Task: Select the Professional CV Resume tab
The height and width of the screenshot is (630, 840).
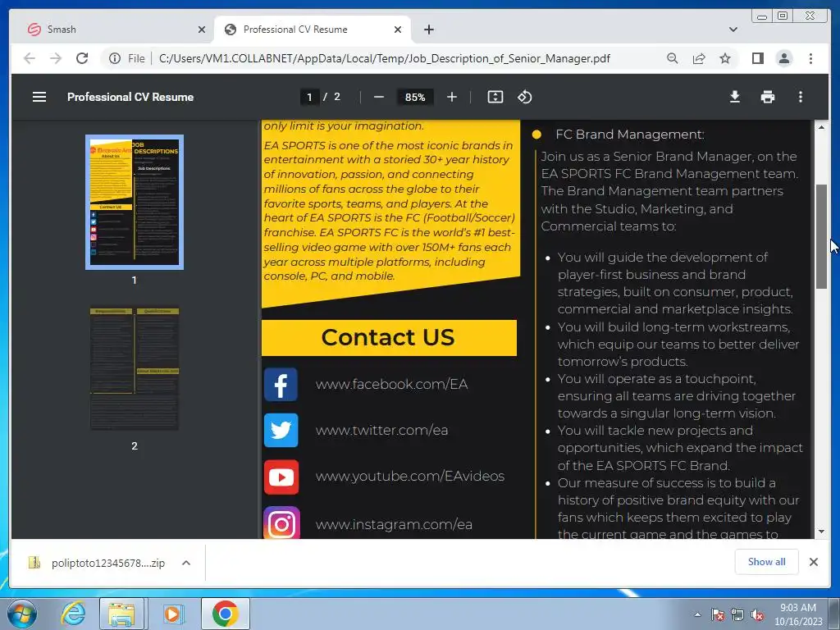Action: click(x=313, y=30)
